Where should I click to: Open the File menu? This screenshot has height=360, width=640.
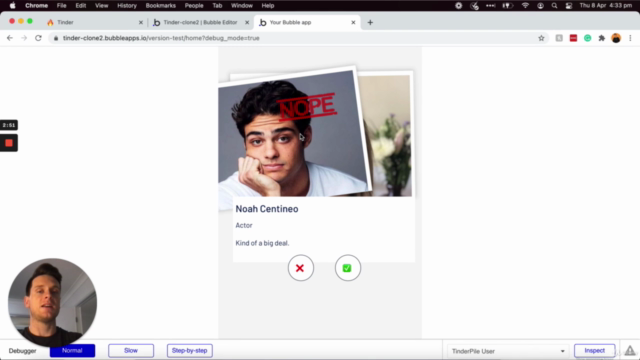coord(62,6)
